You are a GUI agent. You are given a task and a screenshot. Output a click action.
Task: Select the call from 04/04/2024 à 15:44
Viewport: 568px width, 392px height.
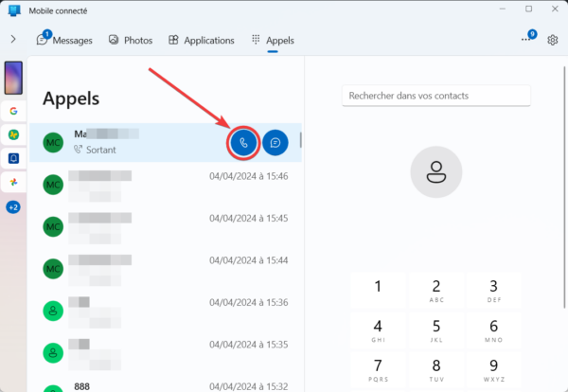[166, 269]
